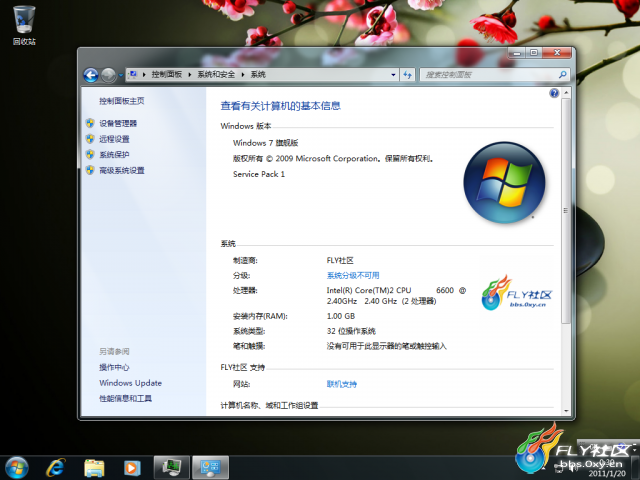Open the recent pages dropdown beside Forward
640x480 pixels.
pyautogui.click(x=121, y=75)
